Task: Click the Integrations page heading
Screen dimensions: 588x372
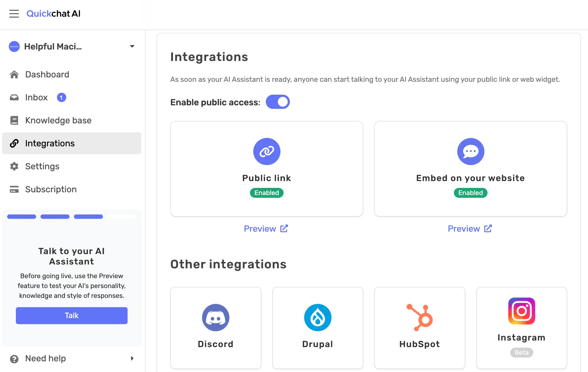Action: (209, 57)
